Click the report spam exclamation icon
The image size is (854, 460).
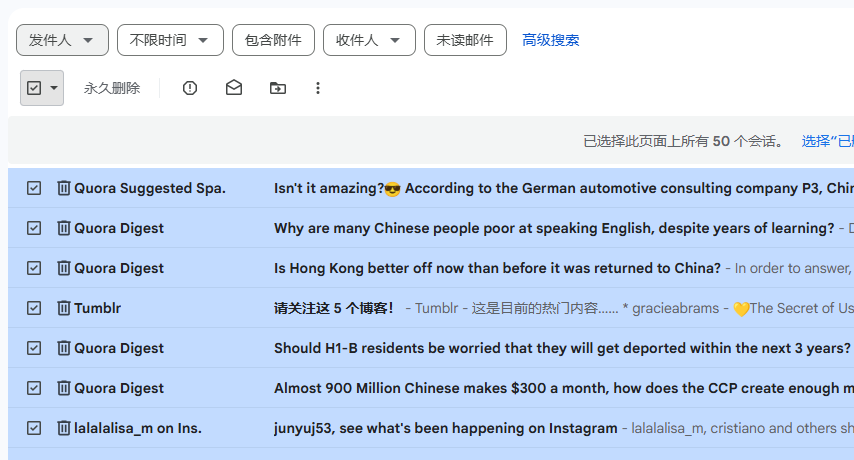[190, 88]
